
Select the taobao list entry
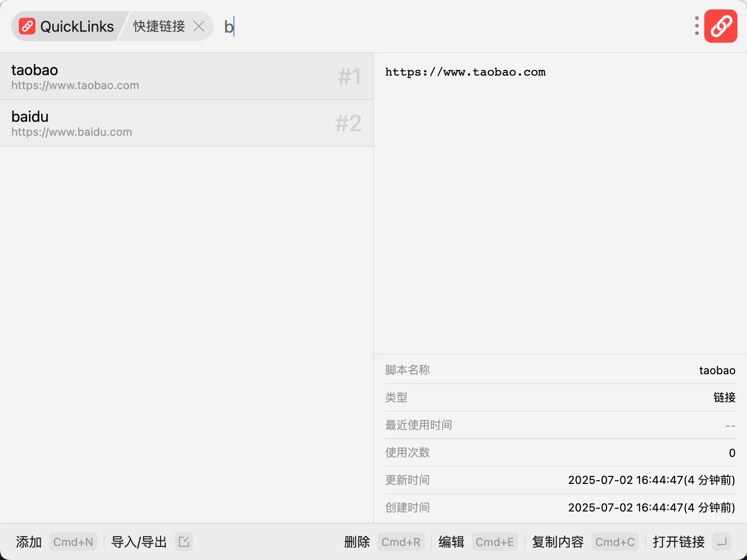click(x=187, y=77)
